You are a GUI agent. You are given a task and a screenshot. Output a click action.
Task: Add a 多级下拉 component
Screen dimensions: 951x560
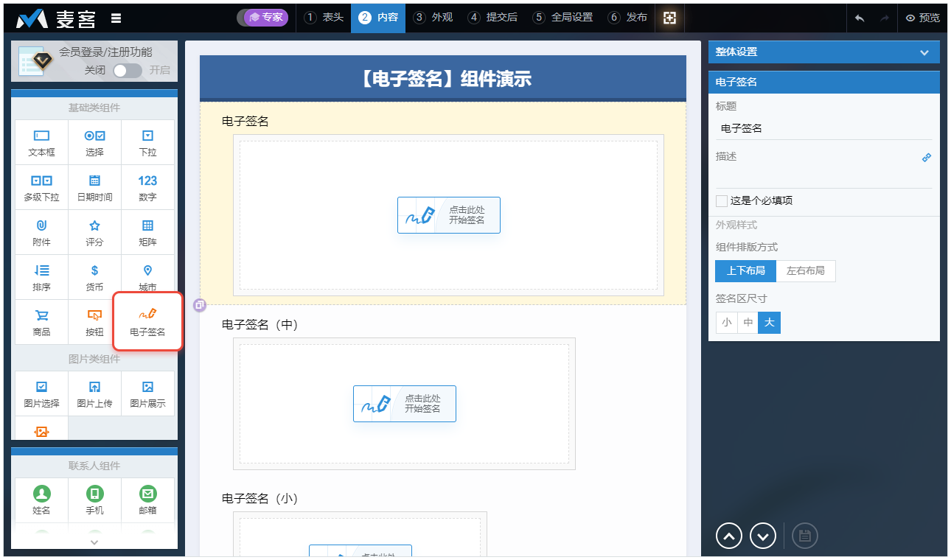[42, 188]
